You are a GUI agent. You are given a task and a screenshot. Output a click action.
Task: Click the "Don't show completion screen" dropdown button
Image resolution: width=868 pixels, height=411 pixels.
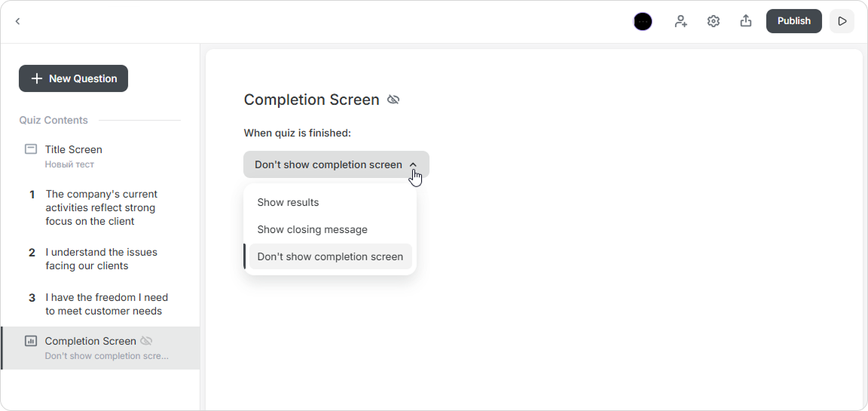(x=337, y=164)
